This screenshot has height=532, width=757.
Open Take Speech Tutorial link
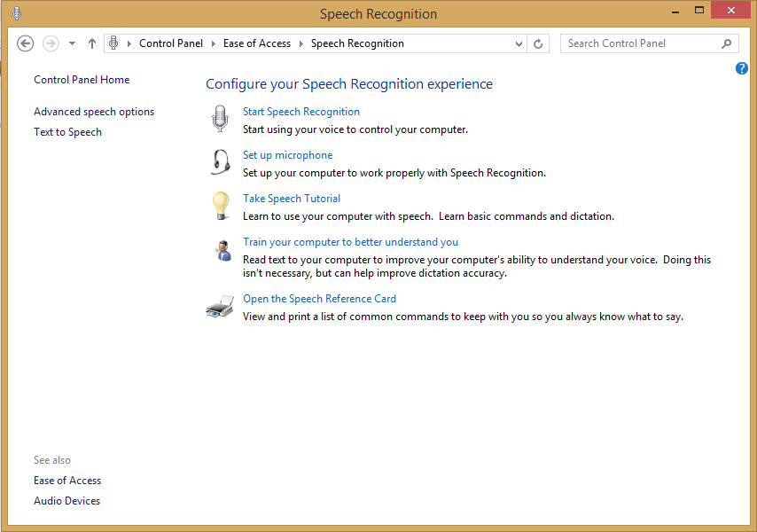coord(292,199)
